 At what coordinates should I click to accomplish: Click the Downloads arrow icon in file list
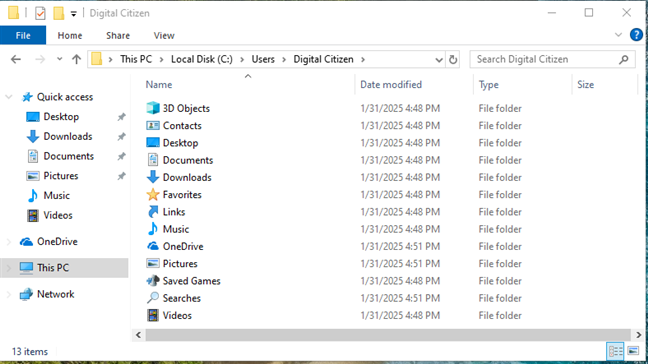pyautogui.click(x=153, y=177)
